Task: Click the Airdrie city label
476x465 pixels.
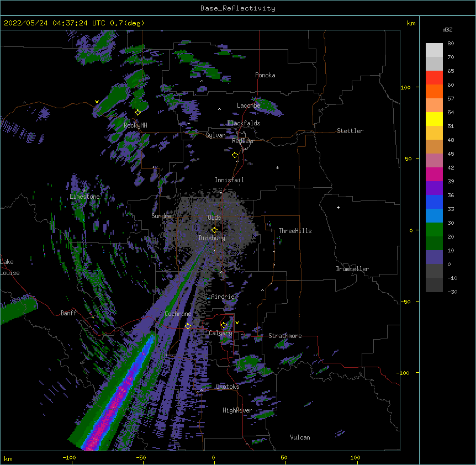Action: pyautogui.click(x=223, y=297)
